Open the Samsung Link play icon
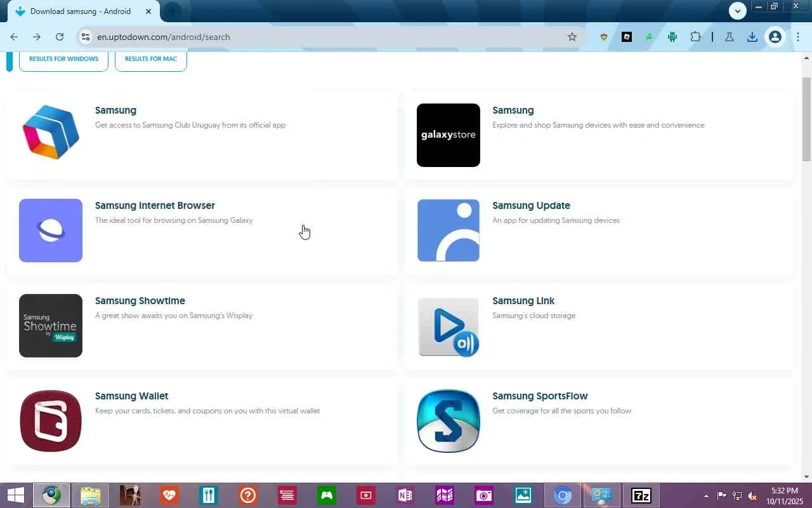812x508 pixels. pyautogui.click(x=449, y=326)
